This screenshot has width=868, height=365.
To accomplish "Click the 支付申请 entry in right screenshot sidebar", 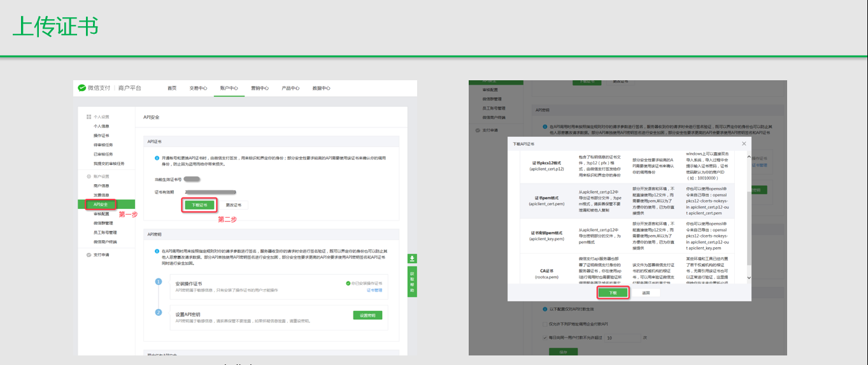I will (489, 130).
